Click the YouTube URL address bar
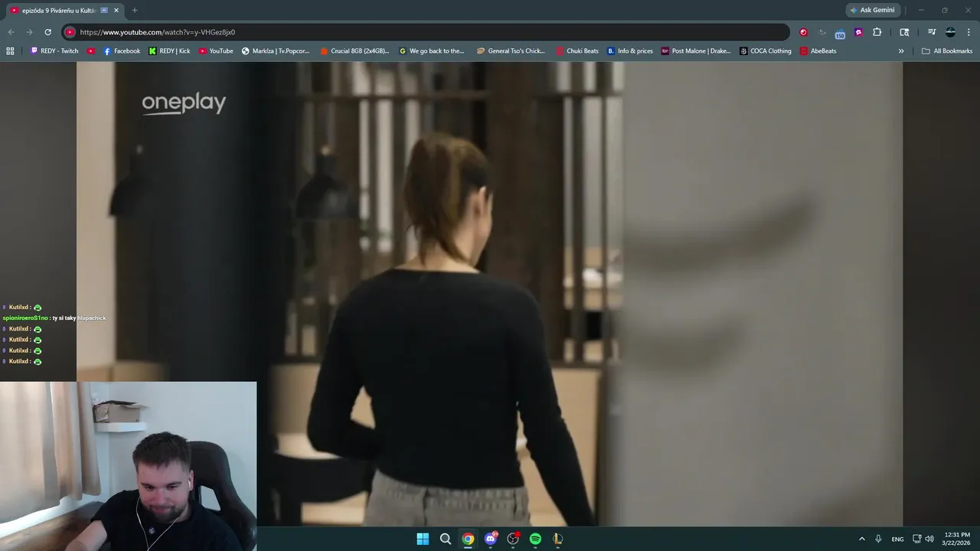This screenshot has width=980, height=551. point(426,32)
